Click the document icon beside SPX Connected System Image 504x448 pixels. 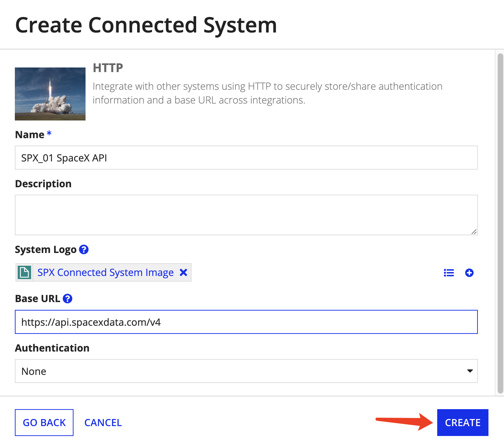(x=24, y=272)
